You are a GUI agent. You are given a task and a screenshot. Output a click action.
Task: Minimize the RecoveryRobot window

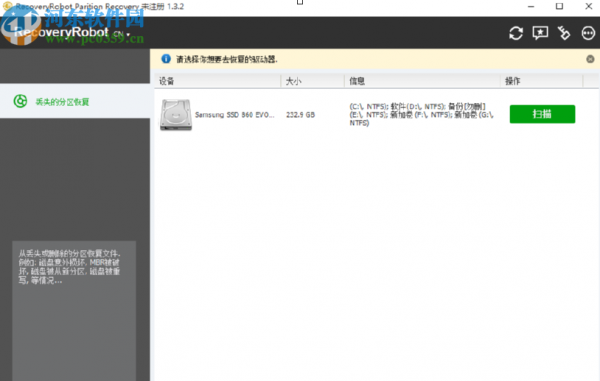[x=531, y=7]
